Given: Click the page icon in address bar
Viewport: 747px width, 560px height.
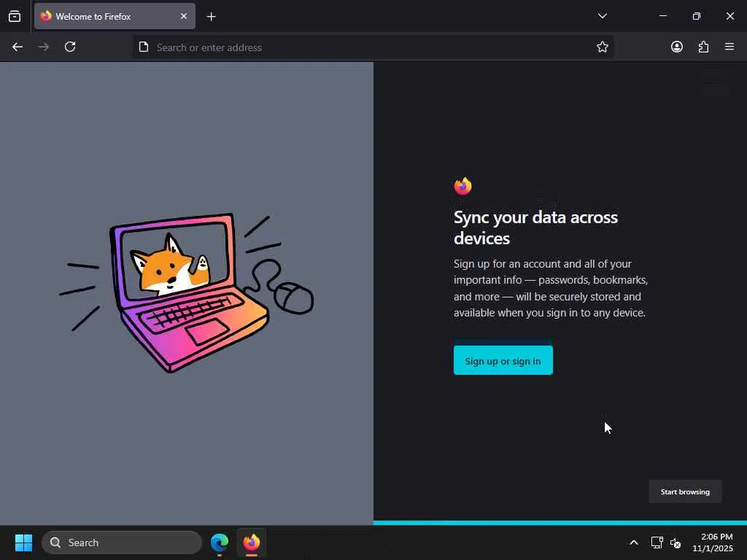Looking at the screenshot, I should pyautogui.click(x=144, y=47).
